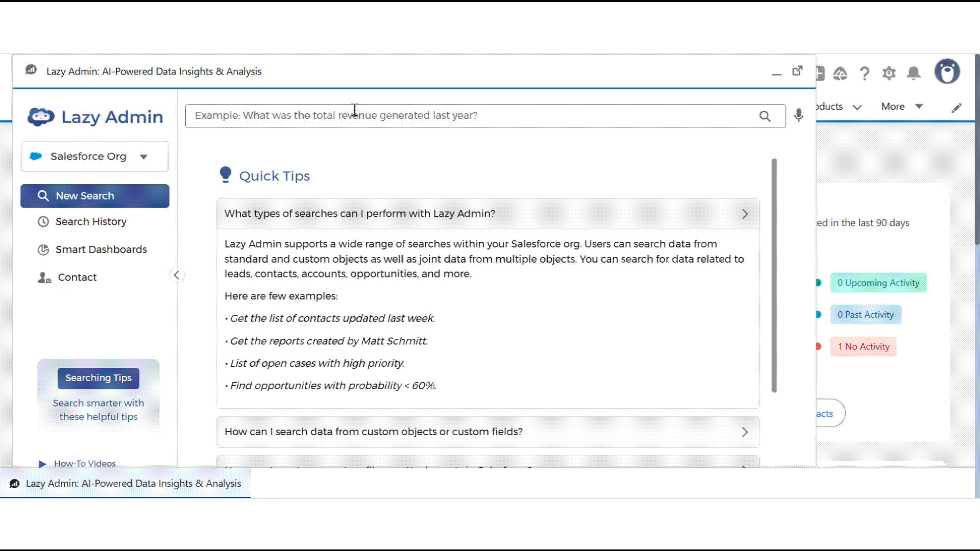This screenshot has height=551, width=980.
Task: Collapse the left sidebar with arrow
Action: [177, 275]
